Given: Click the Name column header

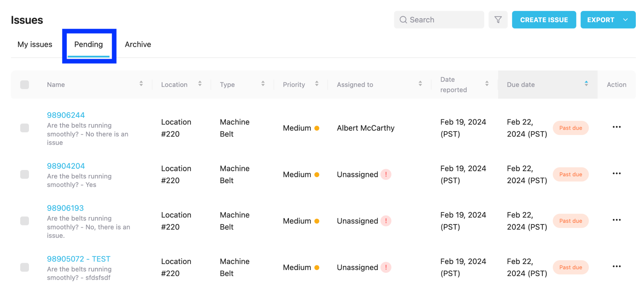Looking at the screenshot, I should [x=56, y=85].
